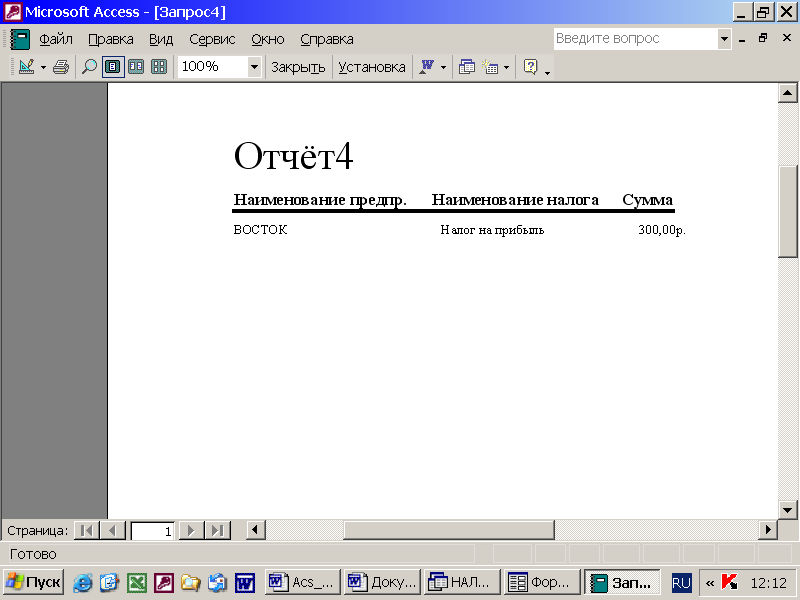Expand the Office Links dropdown arrow
The width and height of the screenshot is (800, 600).
(x=443, y=67)
